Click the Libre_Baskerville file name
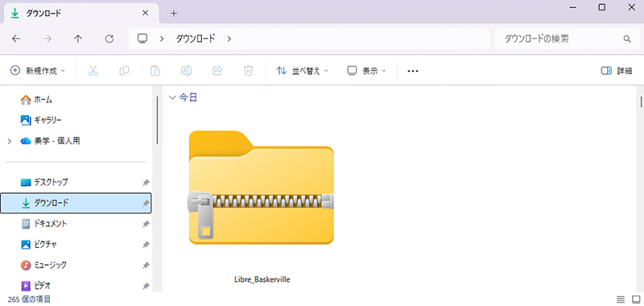This screenshot has width=644, height=306. point(262,279)
